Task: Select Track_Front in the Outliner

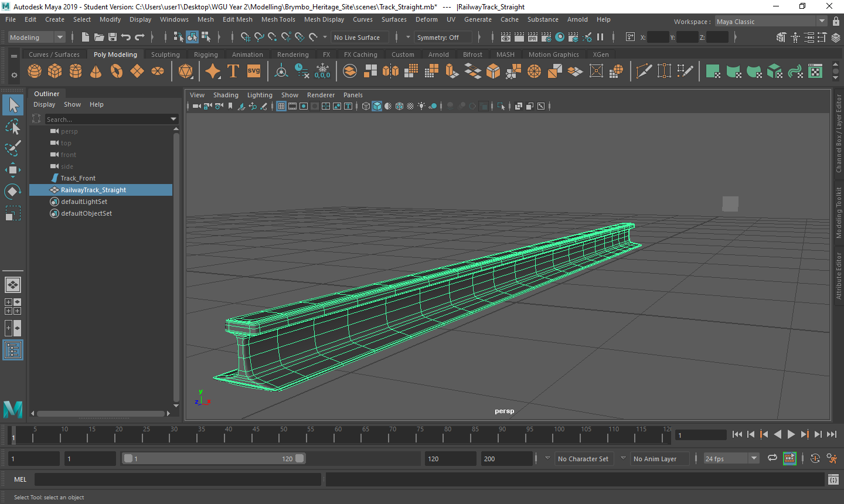Action: click(78, 178)
